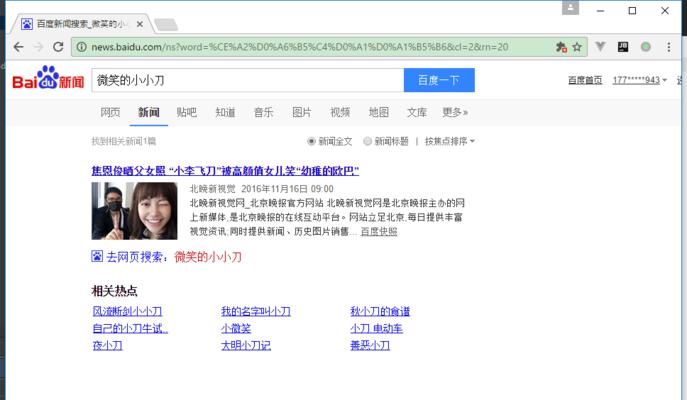Open related topic 秋小刀的食谱
Viewport: 687px width, 400px height.
[380, 311]
